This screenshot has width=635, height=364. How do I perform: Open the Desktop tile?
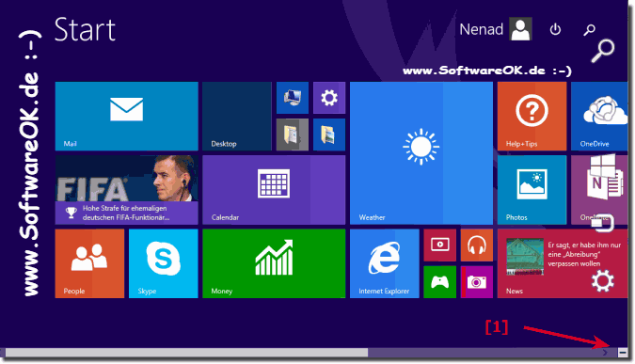237,117
